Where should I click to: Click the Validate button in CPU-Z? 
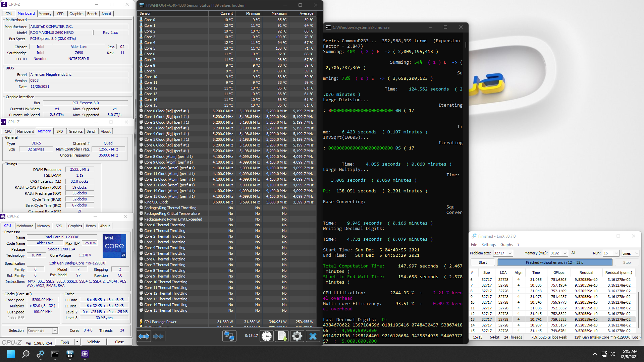(x=94, y=342)
